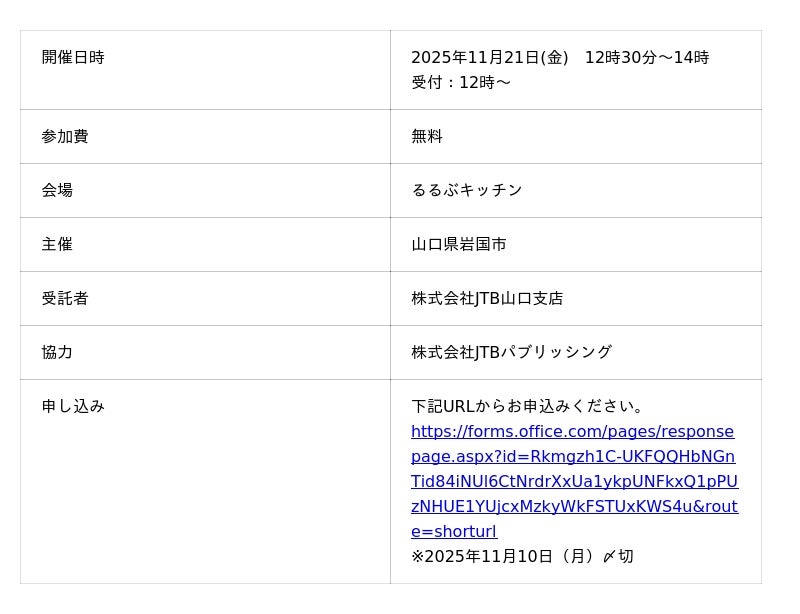The width and height of the screenshot is (800, 614).
Task: Click the 申し込み row label
Action: (73, 406)
